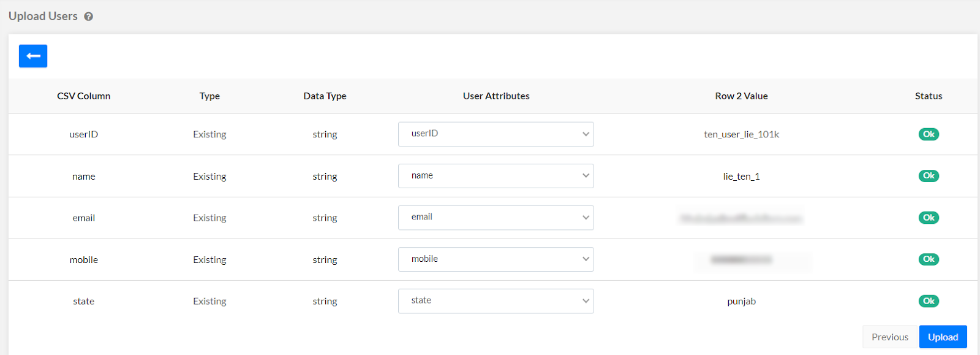This screenshot has width=980, height=355.
Task: Select the Type column header
Action: [209, 96]
